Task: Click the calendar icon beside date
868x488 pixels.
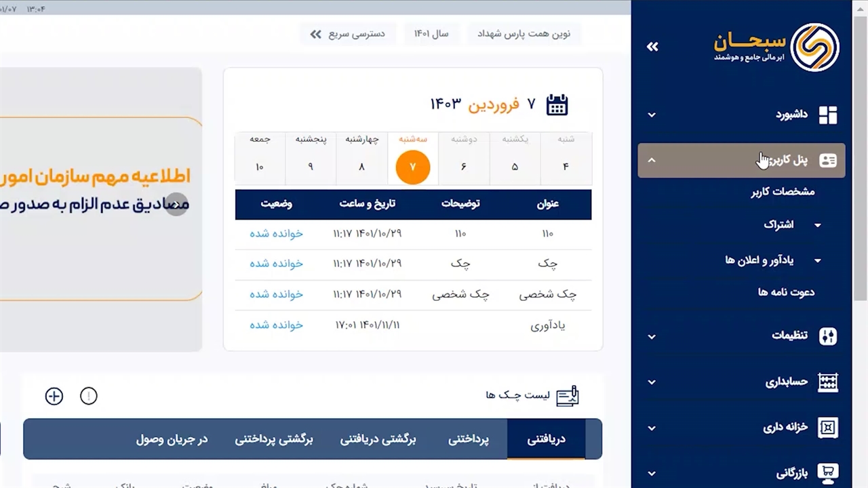Action: click(x=557, y=104)
